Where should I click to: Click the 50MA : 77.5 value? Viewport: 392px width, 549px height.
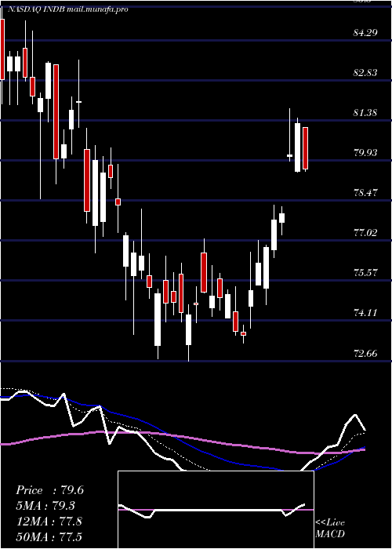[x=49, y=536]
